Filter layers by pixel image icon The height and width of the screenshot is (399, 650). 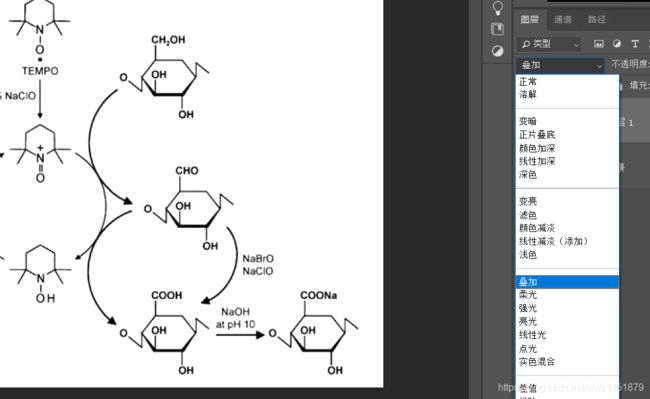(x=599, y=44)
